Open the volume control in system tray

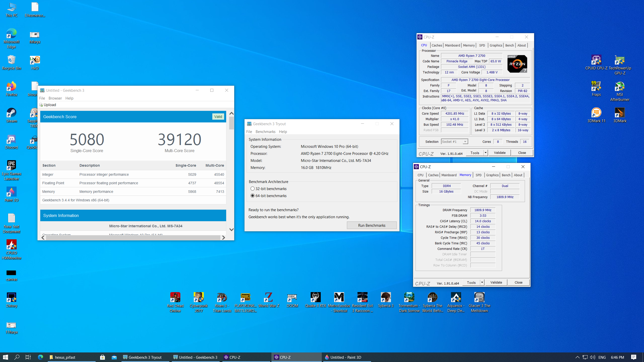click(x=592, y=357)
